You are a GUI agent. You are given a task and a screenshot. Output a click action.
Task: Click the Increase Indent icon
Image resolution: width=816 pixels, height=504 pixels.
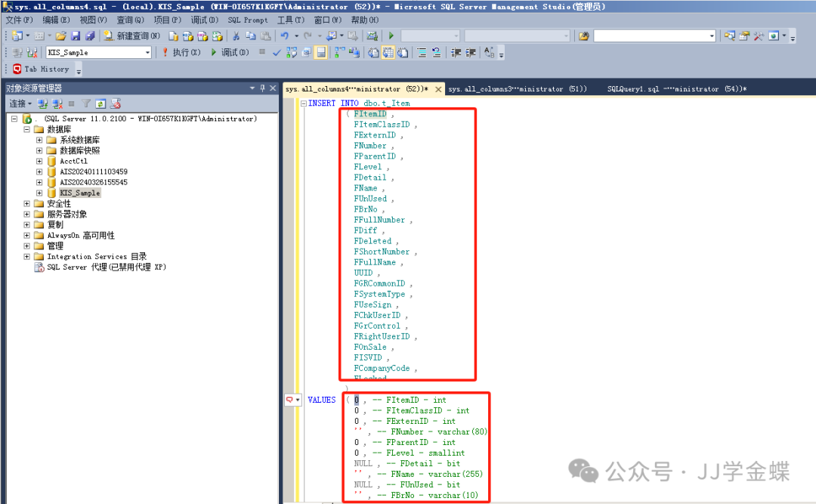click(x=471, y=53)
